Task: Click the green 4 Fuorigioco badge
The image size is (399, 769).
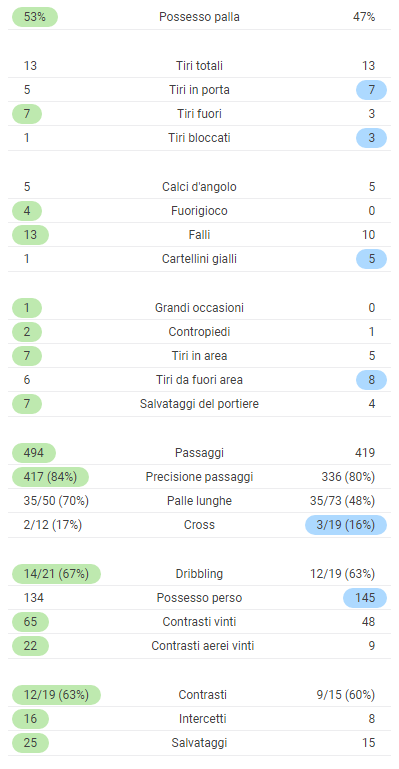Action: (27, 211)
